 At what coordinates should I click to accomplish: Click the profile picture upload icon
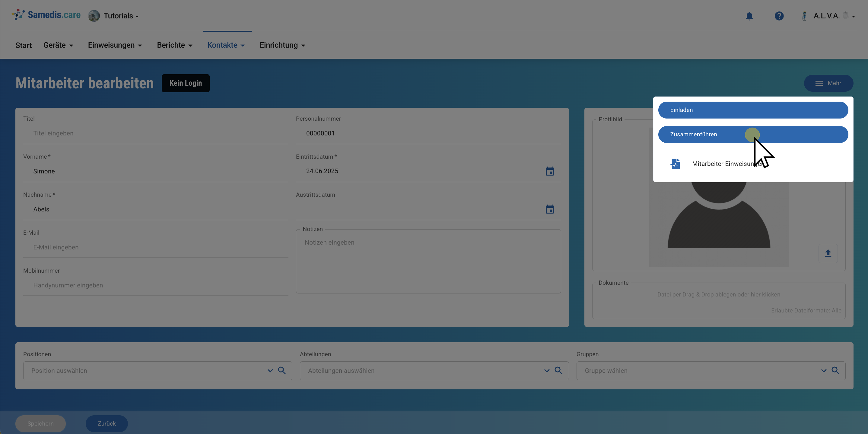point(828,253)
